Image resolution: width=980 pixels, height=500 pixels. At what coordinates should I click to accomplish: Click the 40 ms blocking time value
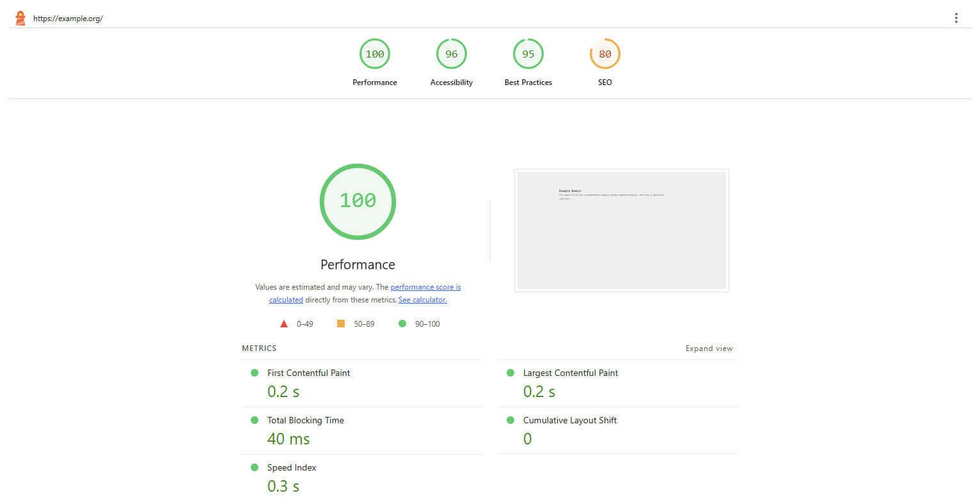288,439
